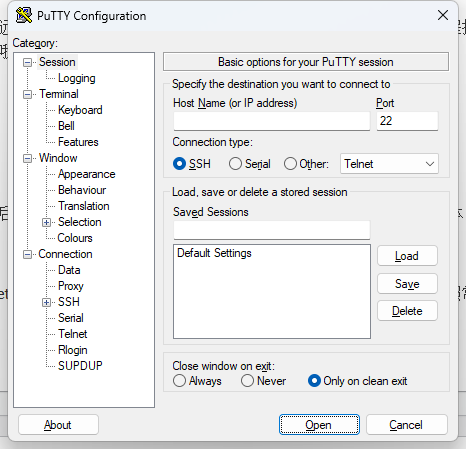Choose Never for close window on exit

click(247, 381)
